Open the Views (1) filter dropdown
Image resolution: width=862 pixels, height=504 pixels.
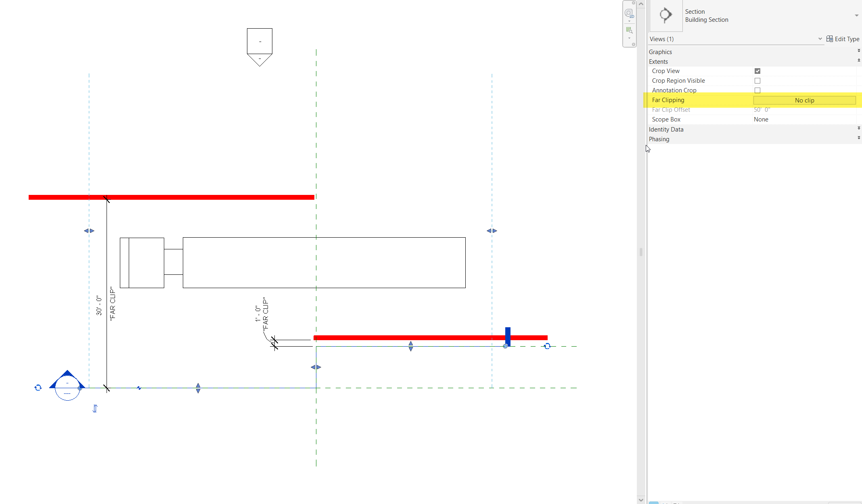point(820,39)
